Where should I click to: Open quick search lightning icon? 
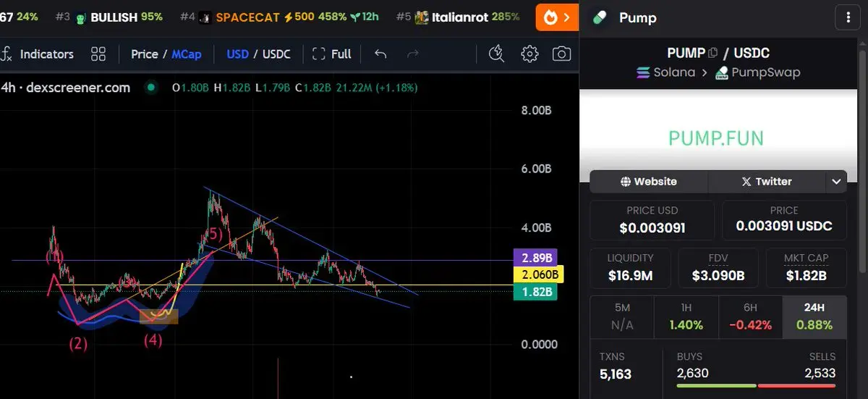(496, 54)
